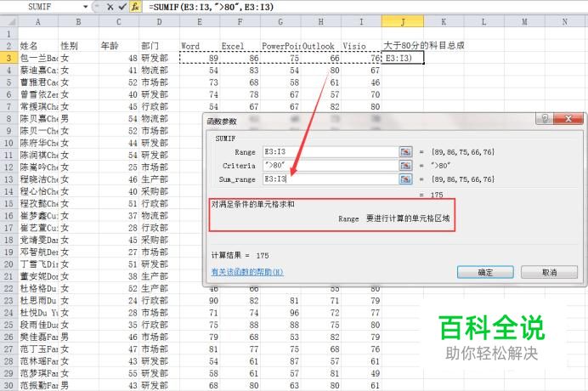Select row 15 header
Viewport: 588px width, 391px height.
(8, 203)
